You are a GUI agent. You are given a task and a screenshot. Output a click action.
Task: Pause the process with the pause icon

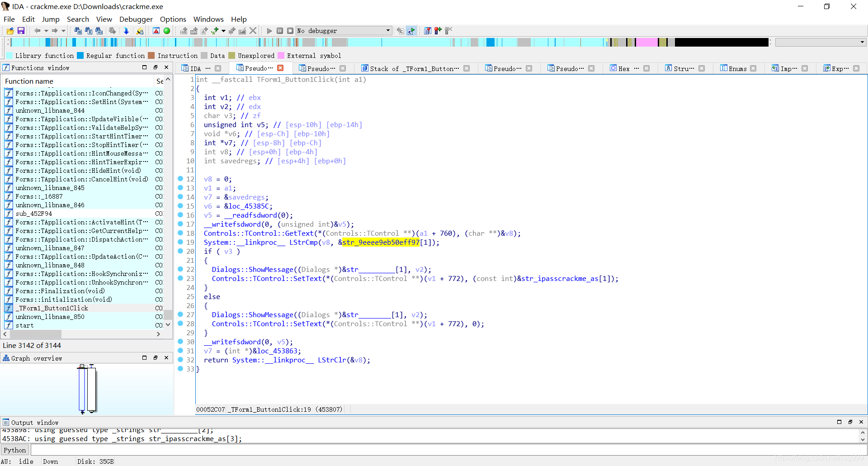(x=280, y=31)
